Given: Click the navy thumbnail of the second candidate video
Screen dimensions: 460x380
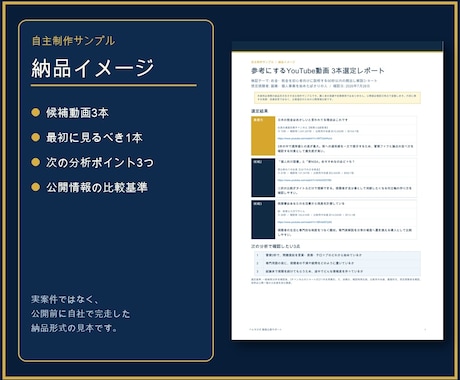Looking at the screenshot, I should coord(263,178).
